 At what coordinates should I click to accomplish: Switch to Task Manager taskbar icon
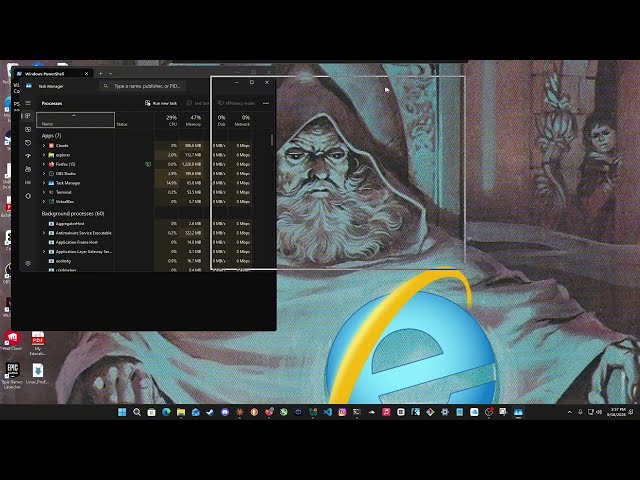[518, 412]
